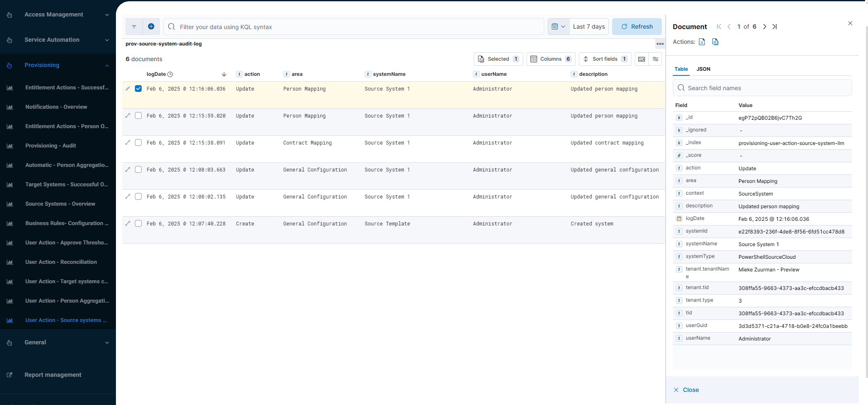Open the Selected documents menu
Screen dimensions: 868x405
click(x=498, y=59)
